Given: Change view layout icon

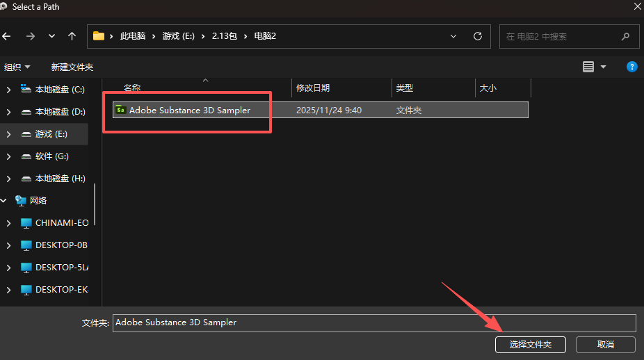Looking at the screenshot, I should pos(588,67).
